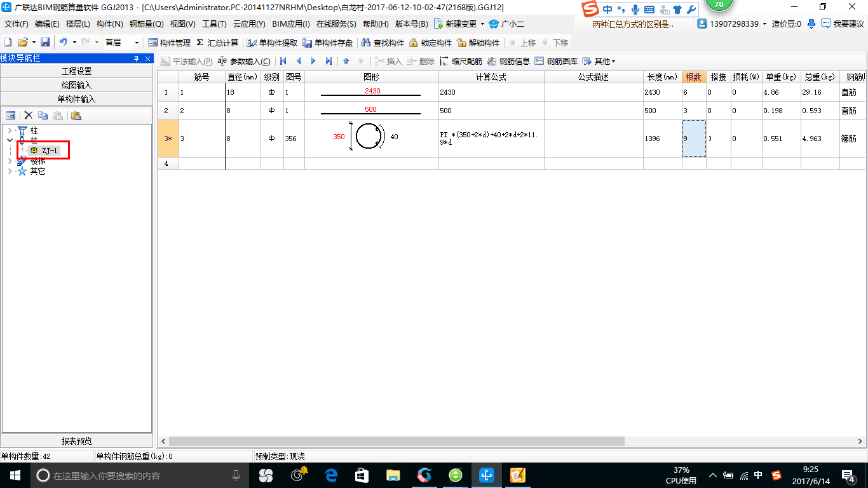Click the Open folder icon

point(22,43)
